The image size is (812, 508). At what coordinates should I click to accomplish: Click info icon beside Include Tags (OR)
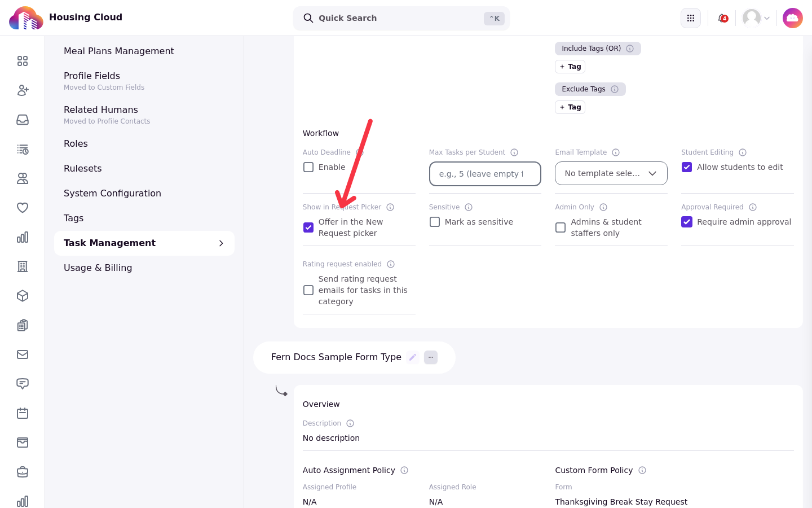coord(630,49)
